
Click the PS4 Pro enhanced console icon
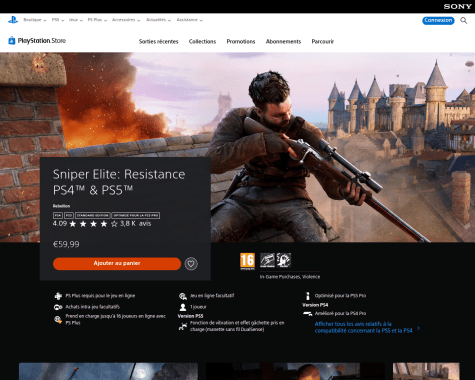click(307, 313)
